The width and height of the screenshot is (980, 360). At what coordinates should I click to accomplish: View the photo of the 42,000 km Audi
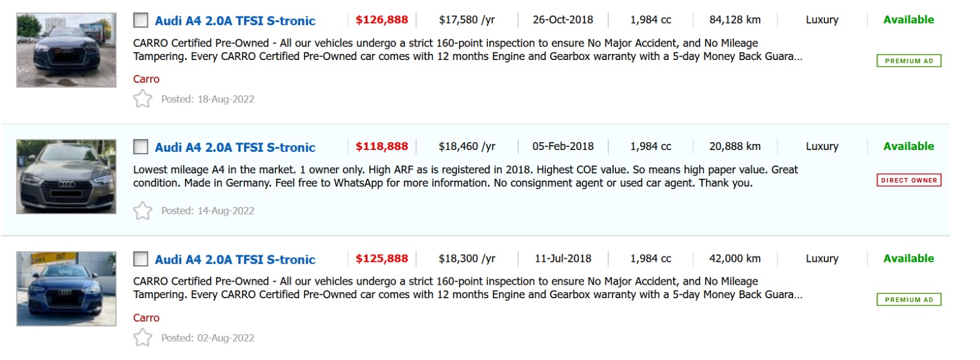coord(66,289)
